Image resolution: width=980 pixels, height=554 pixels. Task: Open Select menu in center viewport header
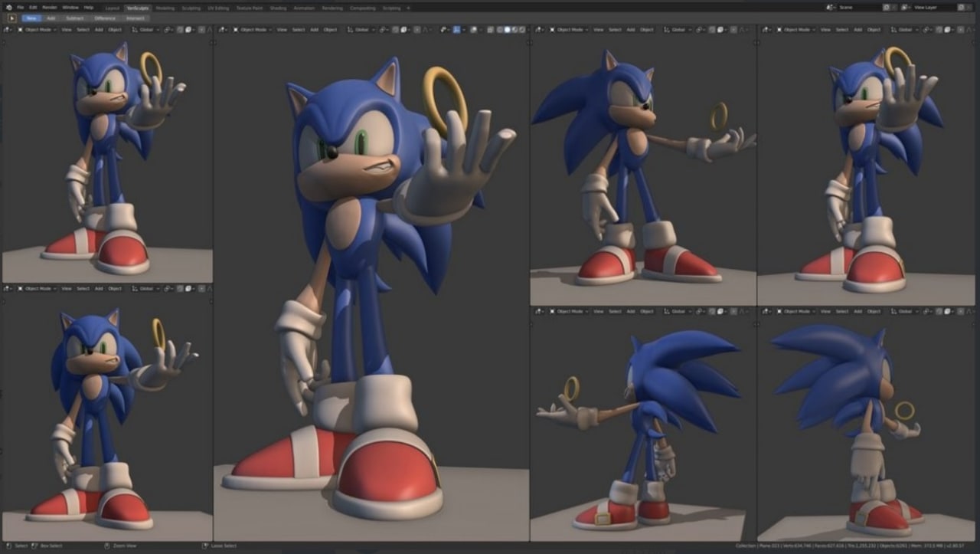(299, 29)
